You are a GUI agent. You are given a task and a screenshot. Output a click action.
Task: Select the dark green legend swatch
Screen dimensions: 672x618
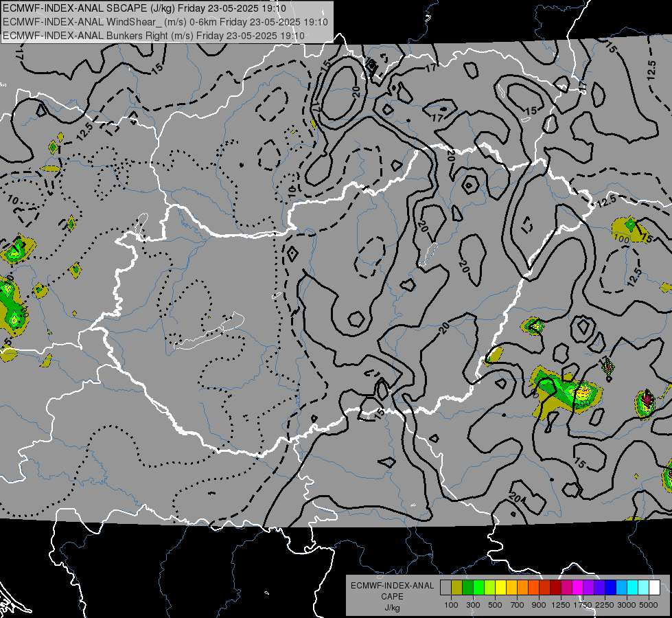point(467,588)
